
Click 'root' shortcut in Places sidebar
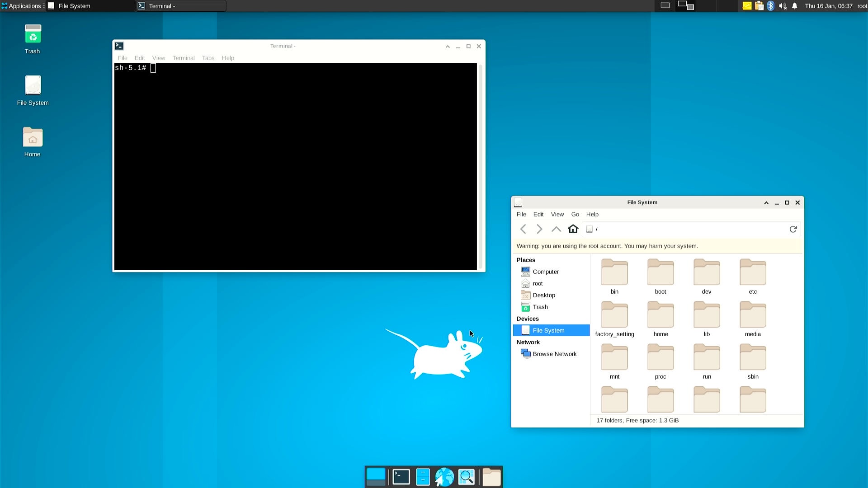537,283
